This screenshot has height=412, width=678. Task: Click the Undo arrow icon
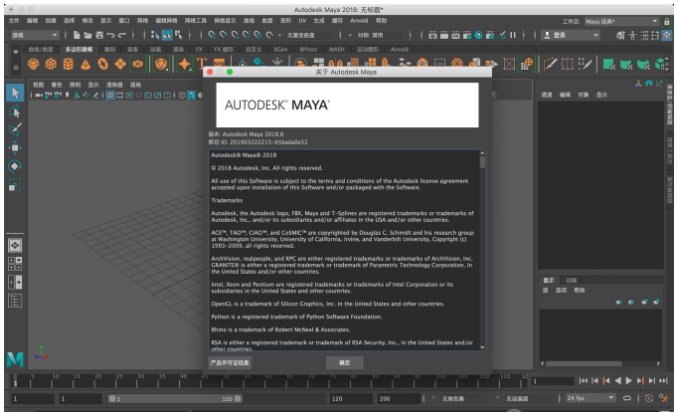[x=111, y=35]
